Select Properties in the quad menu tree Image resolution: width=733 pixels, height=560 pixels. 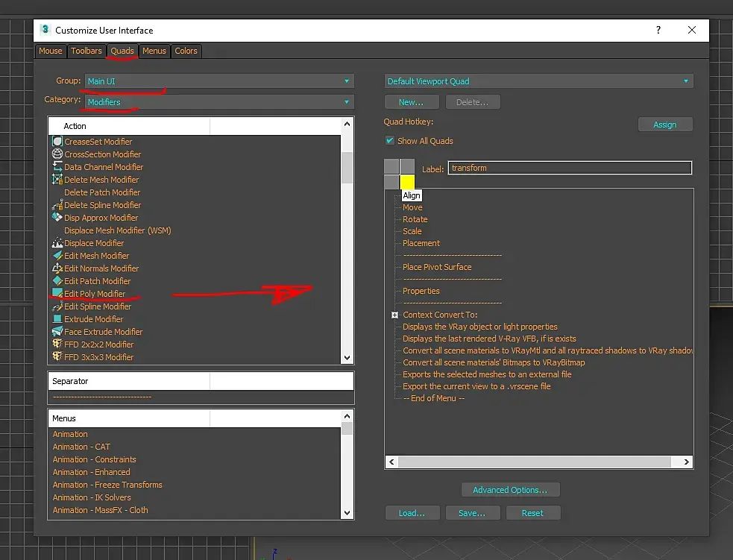[x=421, y=291]
